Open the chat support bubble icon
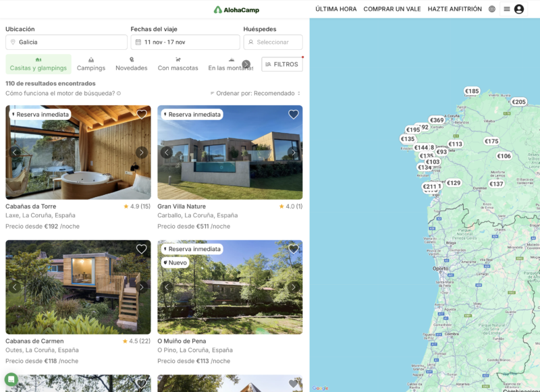Viewport: 540px width, 392px height. click(x=11, y=379)
